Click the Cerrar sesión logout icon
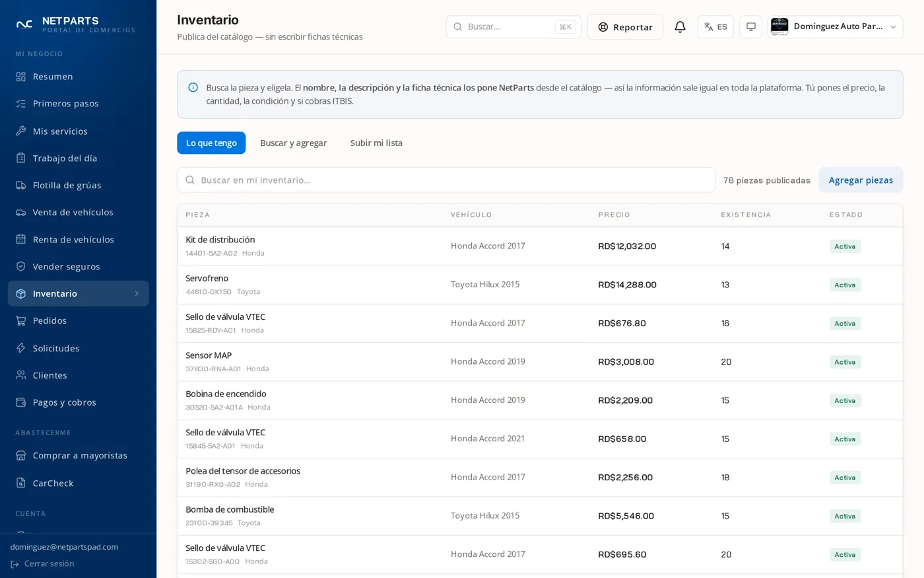This screenshot has height=578, width=924. (15, 564)
